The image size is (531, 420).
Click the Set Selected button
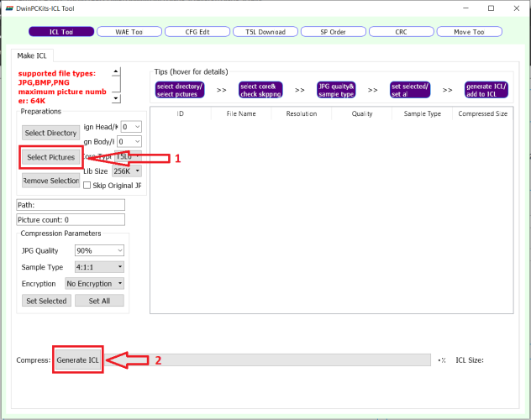click(46, 301)
